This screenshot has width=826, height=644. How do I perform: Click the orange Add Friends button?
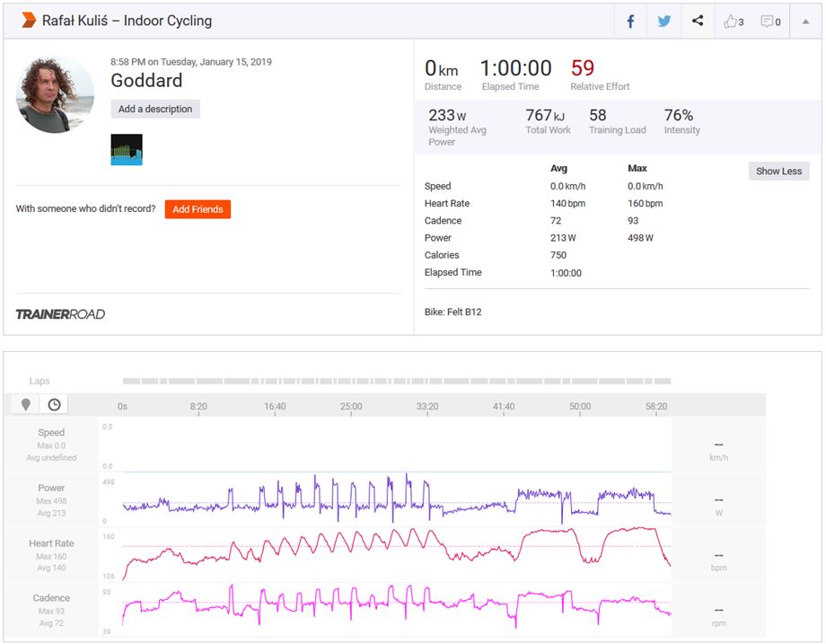pyautogui.click(x=198, y=209)
